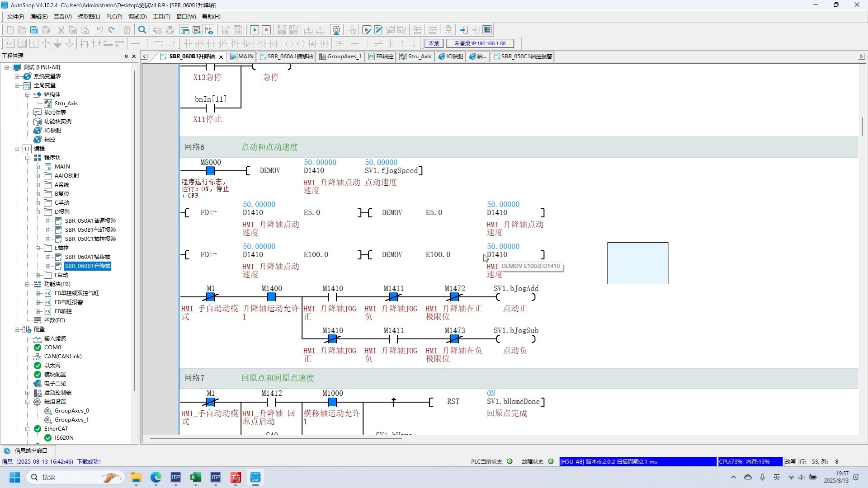The height and width of the screenshot is (488, 868).
Task: Click the Find magnifier icon
Action: coord(142,30)
